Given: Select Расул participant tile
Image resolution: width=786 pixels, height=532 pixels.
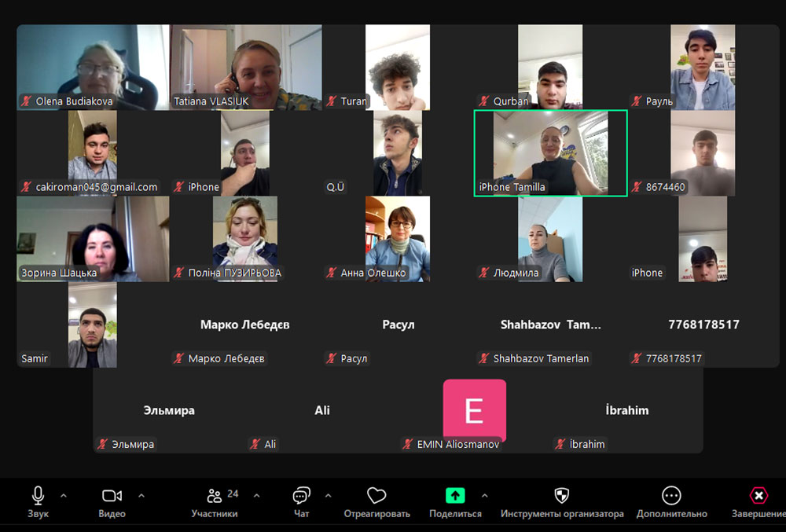Looking at the screenshot, I should [398, 325].
